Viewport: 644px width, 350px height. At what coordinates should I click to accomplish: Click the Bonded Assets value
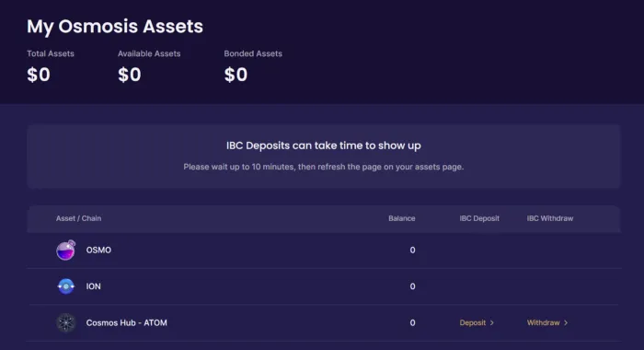click(236, 75)
